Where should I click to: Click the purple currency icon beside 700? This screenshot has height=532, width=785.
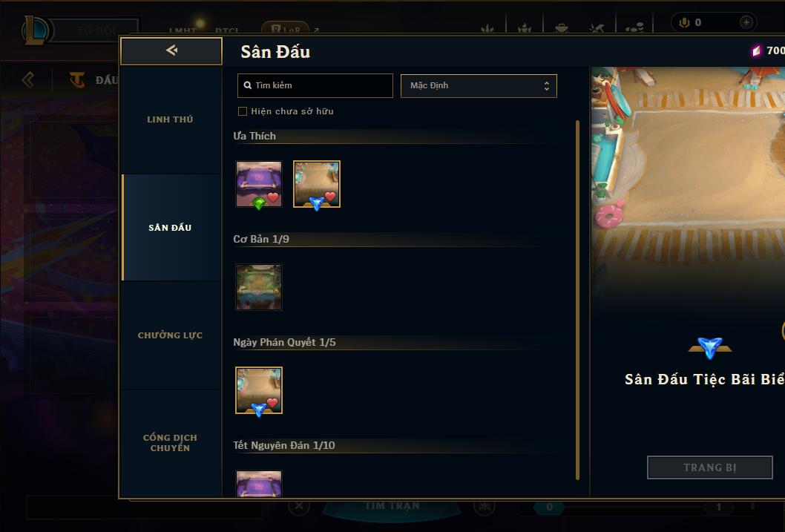click(x=756, y=50)
